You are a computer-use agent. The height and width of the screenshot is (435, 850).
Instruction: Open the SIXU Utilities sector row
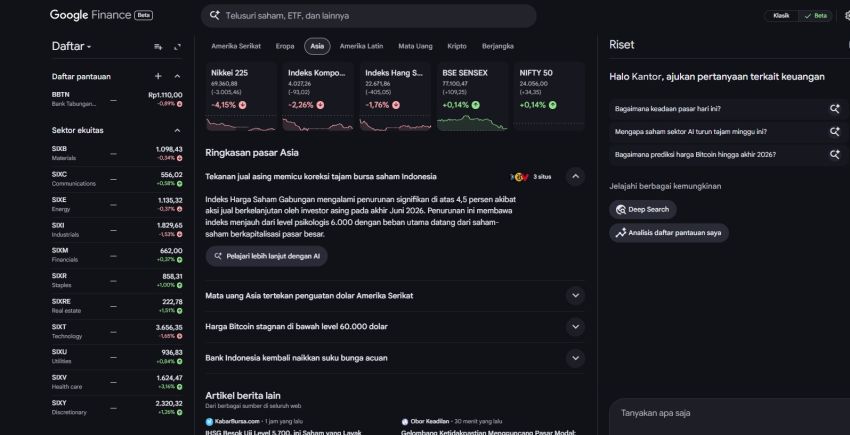tap(117, 356)
